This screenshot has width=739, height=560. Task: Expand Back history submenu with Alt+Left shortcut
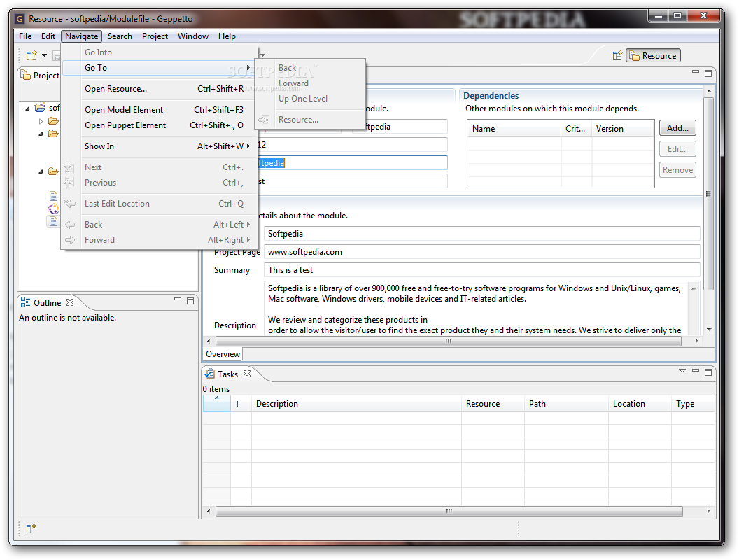pyautogui.click(x=160, y=225)
